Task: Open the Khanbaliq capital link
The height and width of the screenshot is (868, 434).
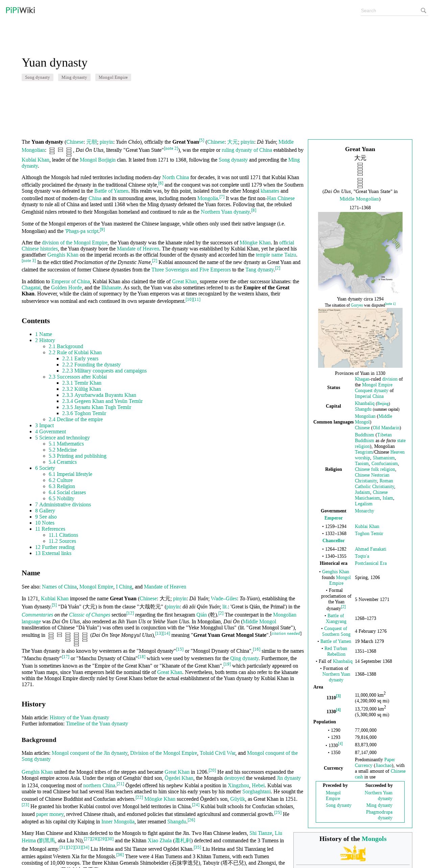Action: [364, 403]
